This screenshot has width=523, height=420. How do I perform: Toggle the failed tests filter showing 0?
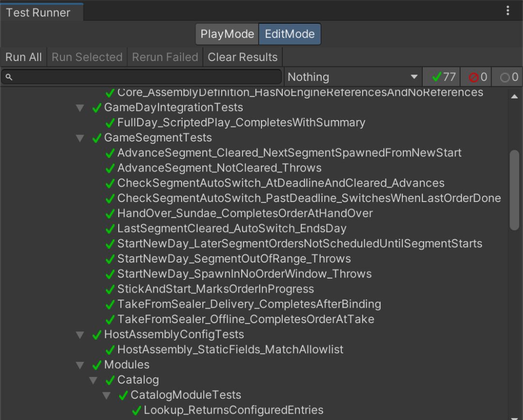pyautogui.click(x=476, y=77)
